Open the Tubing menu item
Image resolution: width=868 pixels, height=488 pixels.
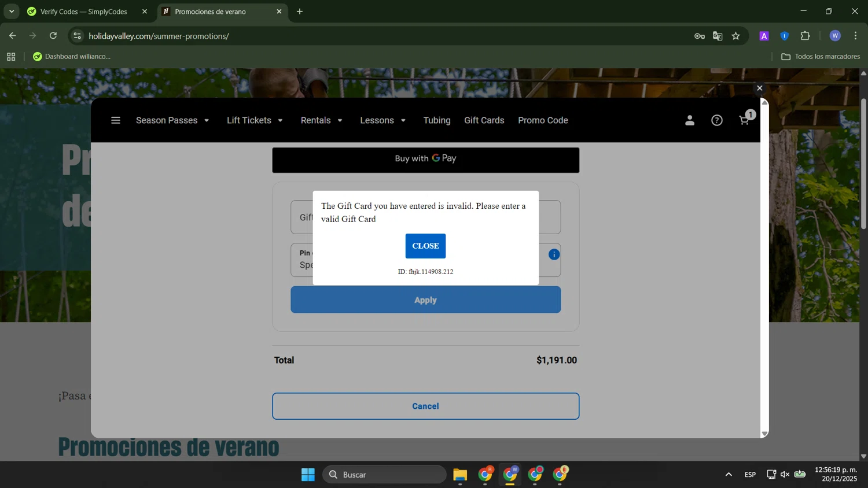click(437, 120)
